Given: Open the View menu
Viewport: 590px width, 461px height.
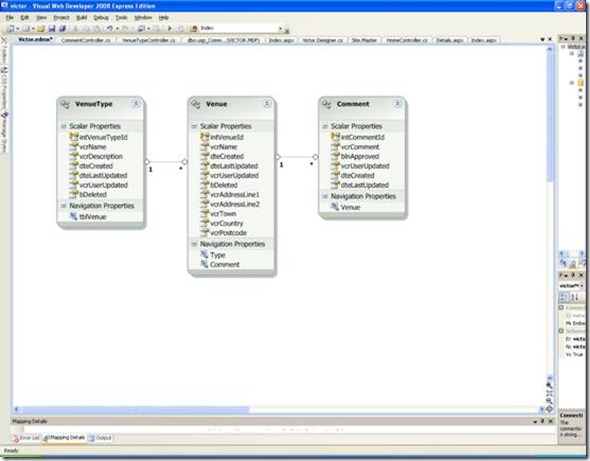Looking at the screenshot, I should tap(41, 18).
